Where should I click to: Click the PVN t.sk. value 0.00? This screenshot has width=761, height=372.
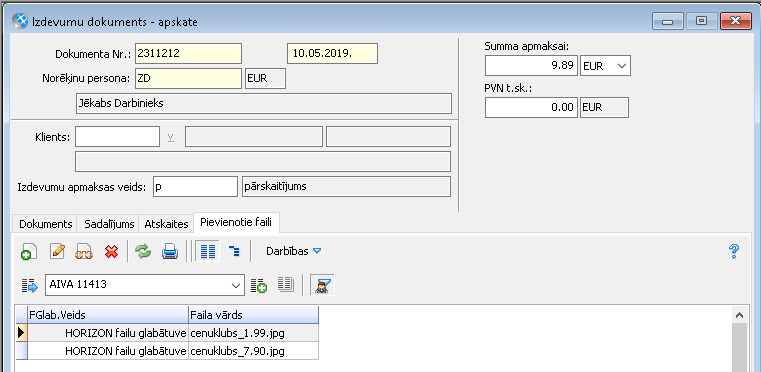tap(531, 107)
